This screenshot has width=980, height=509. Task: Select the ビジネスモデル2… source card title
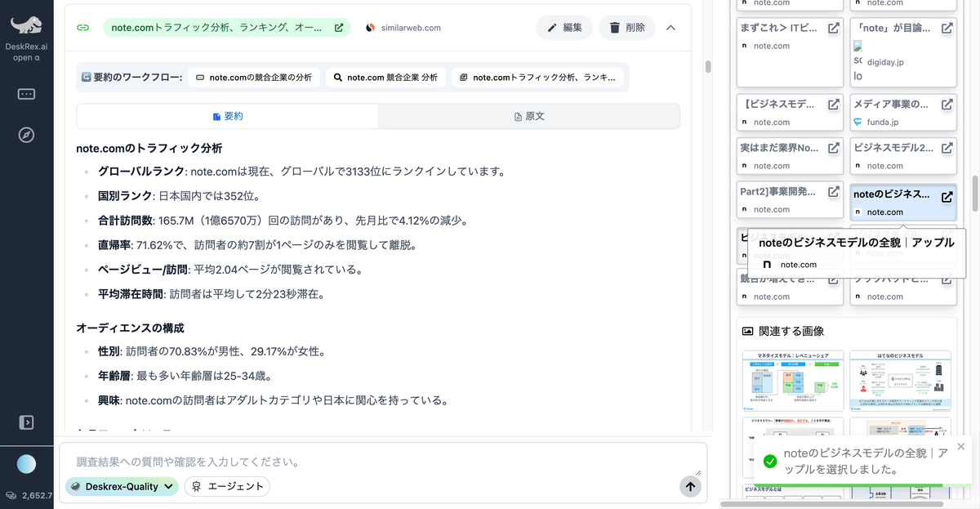point(893,148)
